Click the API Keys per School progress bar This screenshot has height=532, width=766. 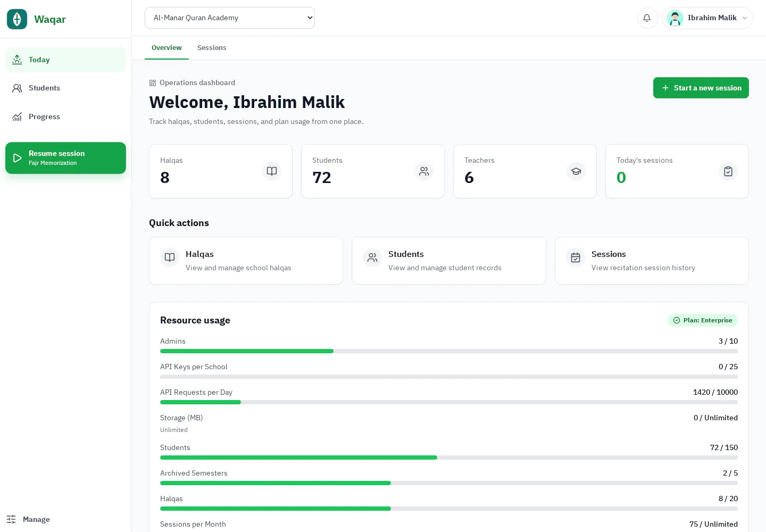(449, 377)
